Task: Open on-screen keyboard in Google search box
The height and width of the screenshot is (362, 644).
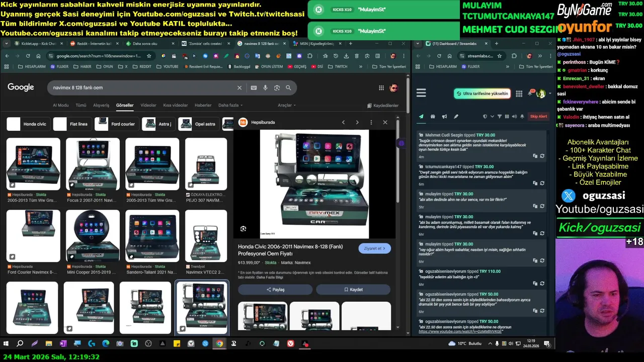Action: [254, 87]
